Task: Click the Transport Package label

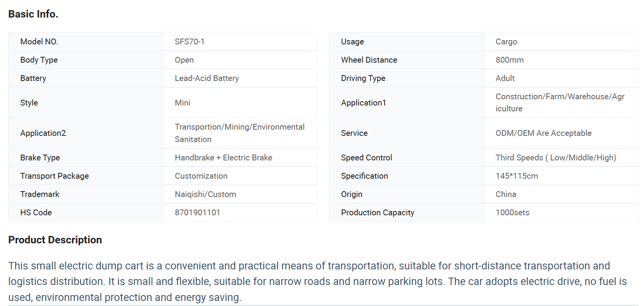Action: (54, 176)
